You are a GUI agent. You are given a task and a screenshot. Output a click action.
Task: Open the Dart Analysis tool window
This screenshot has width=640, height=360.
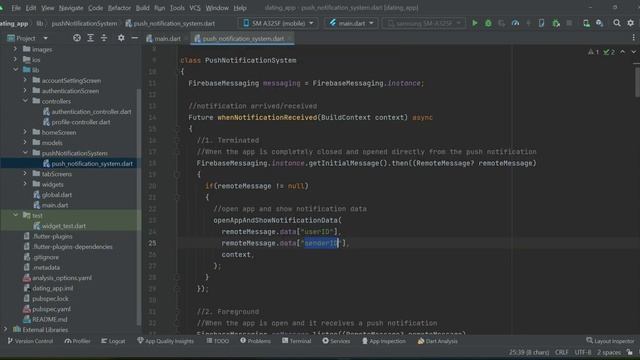click(x=437, y=341)
